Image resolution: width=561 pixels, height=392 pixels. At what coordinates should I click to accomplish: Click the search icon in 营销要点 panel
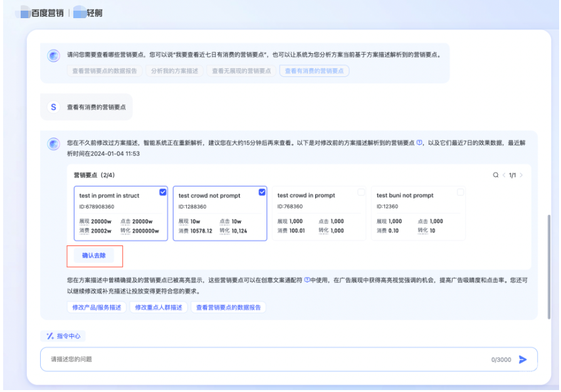496,175
